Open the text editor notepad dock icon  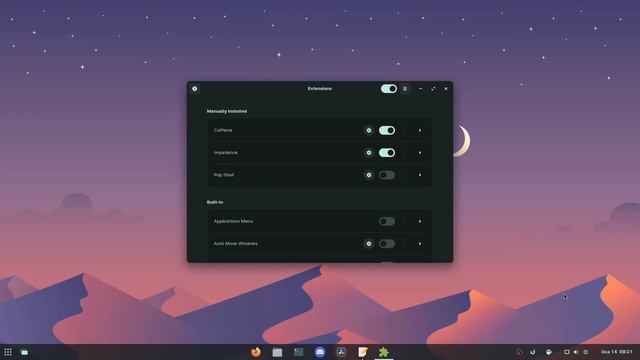[362, 352]
